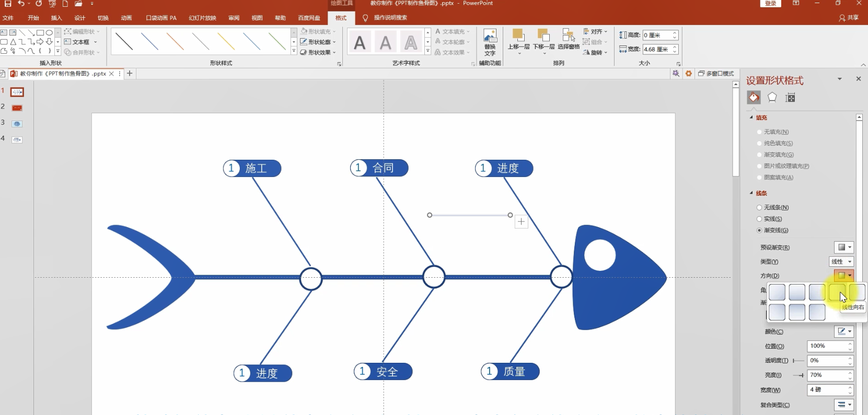Select Solid line (实线) radio button
Viewport: 868px width, 415px height.
click(759, 219)
